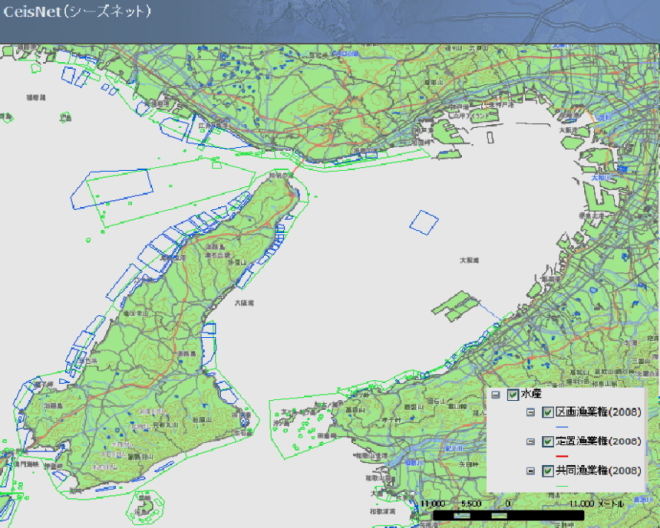
Task: Collapse the 区画漁業権(2008) legend expander
Action: tap(530, 412)
